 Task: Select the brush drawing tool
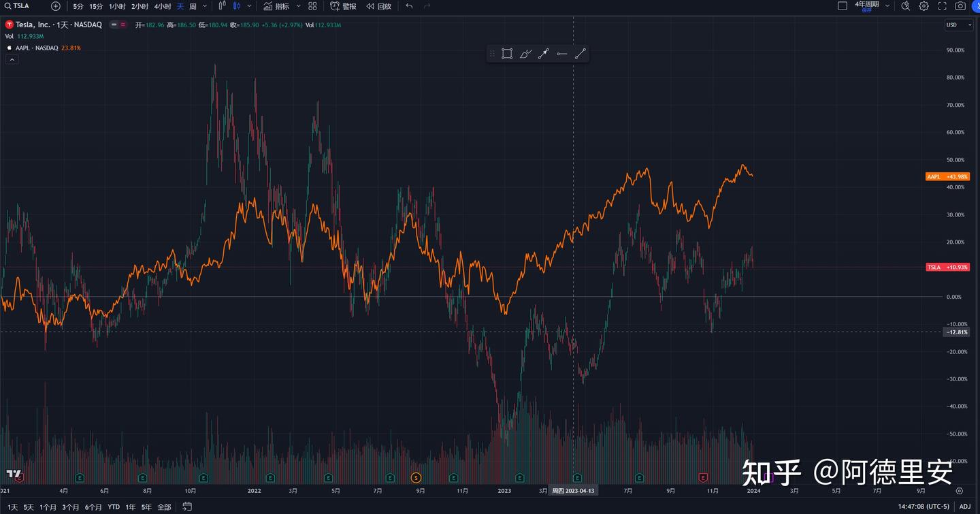pyautogui.click(x=525, y=53)
